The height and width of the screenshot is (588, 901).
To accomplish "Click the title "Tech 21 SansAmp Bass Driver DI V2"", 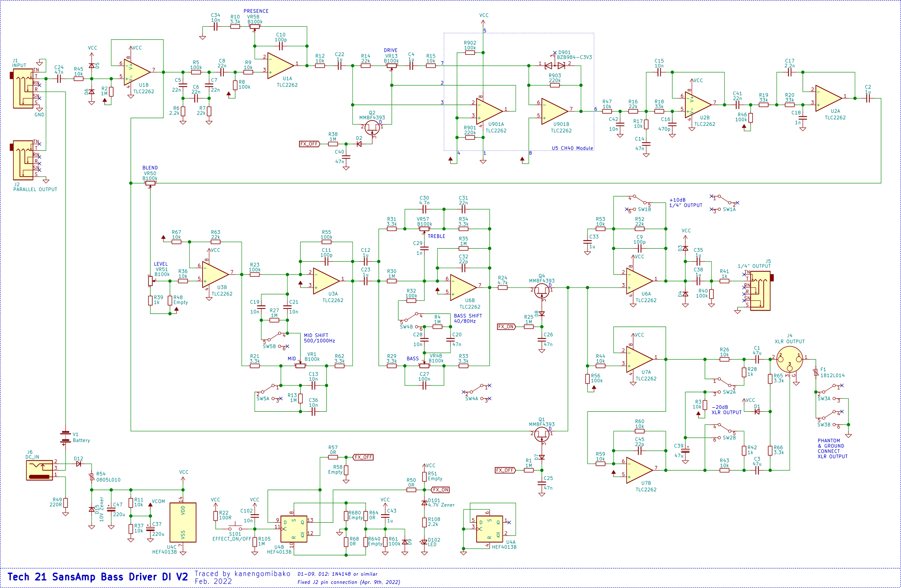I will pos(97,577).
